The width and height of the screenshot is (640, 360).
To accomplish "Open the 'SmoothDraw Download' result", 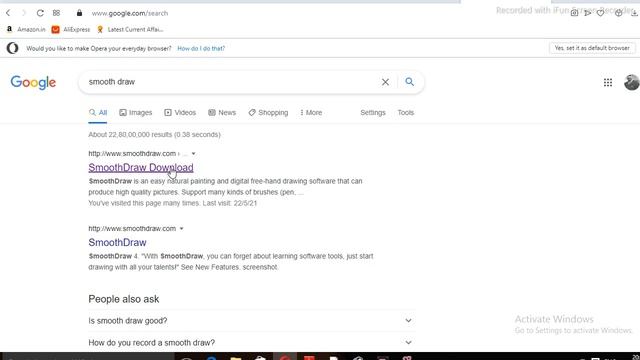I will 141,167.
